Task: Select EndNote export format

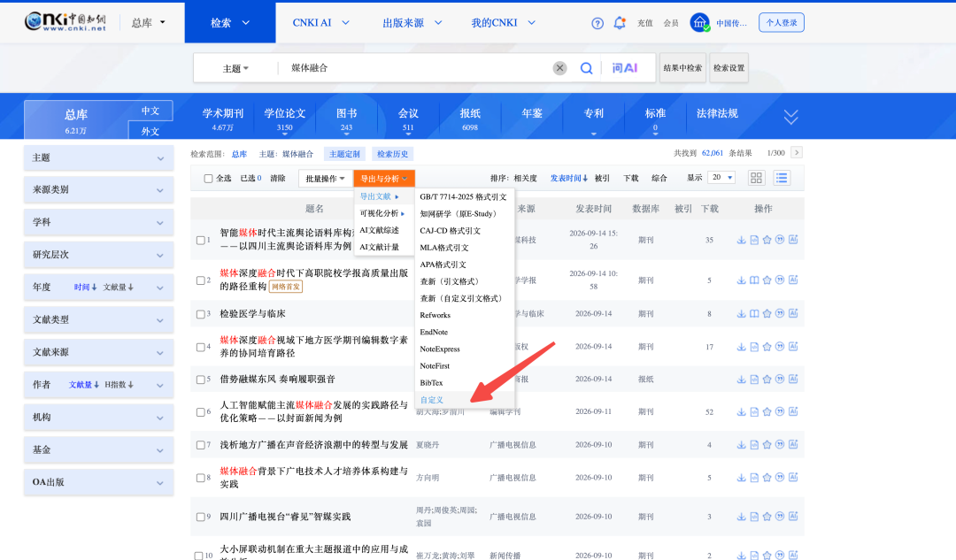Action: pos(434,332)
